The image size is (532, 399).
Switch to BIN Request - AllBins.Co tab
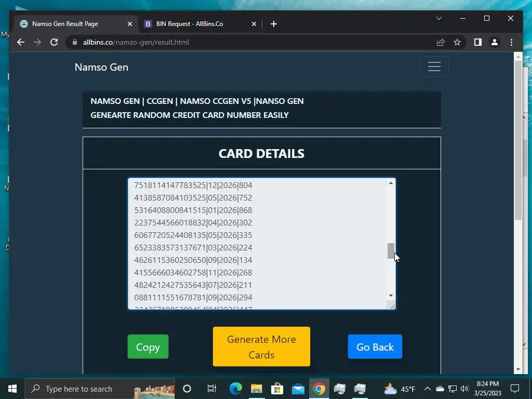coord(200,24)
